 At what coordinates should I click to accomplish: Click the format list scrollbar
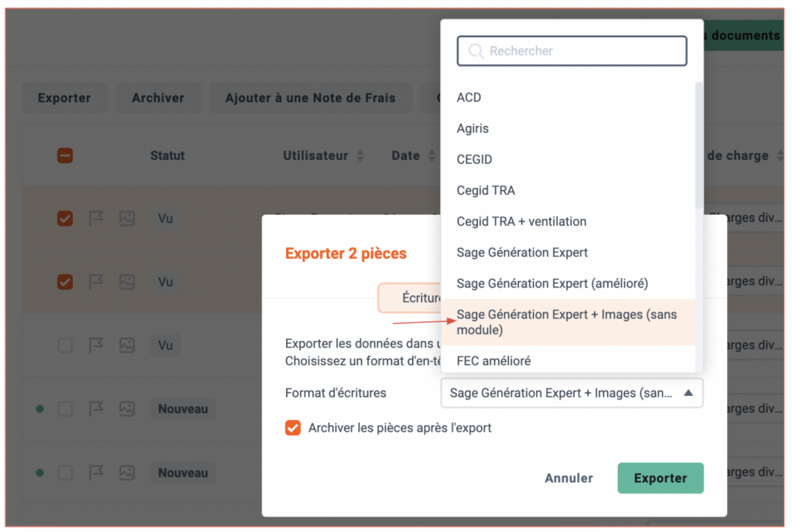699,145
